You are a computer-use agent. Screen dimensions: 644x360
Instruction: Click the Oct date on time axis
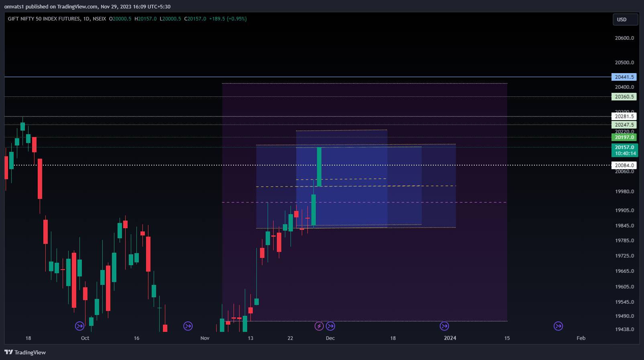[85, 338]
